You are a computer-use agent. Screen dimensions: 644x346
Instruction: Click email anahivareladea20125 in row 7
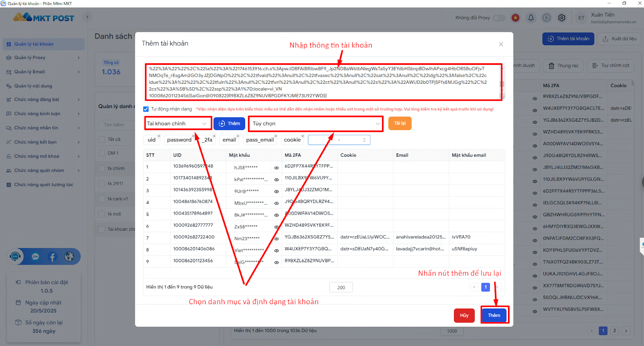coord(421,237)
